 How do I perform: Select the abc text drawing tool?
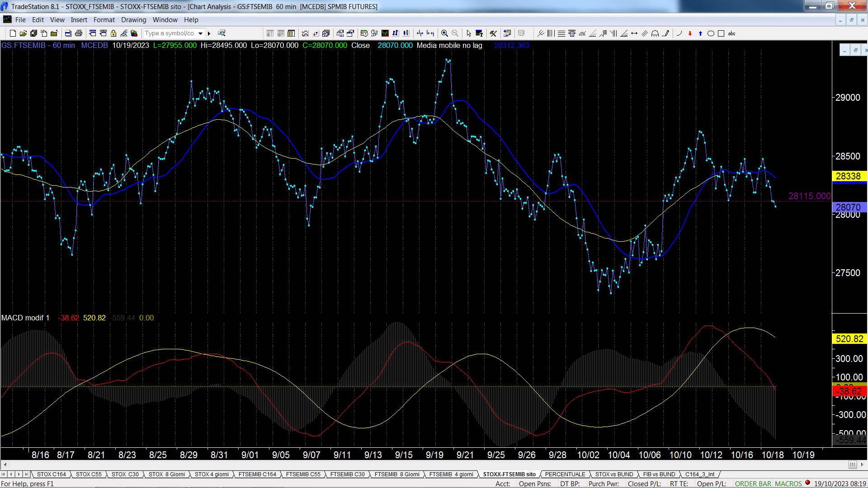tap(731, 33)
